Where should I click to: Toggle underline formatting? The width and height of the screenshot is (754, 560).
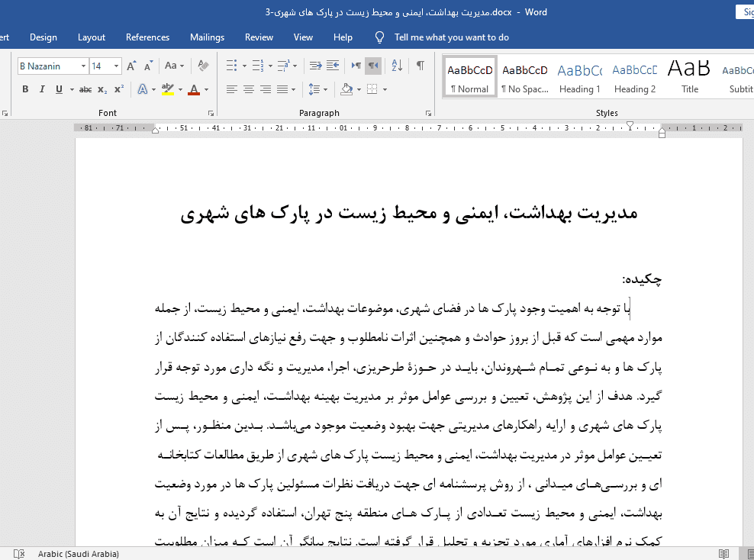point(60,89)
